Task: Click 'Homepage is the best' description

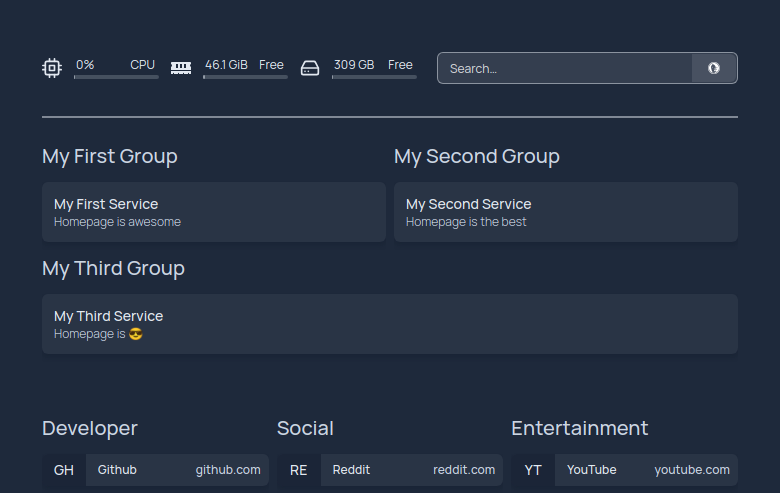Action: click(x=466, y=222)
